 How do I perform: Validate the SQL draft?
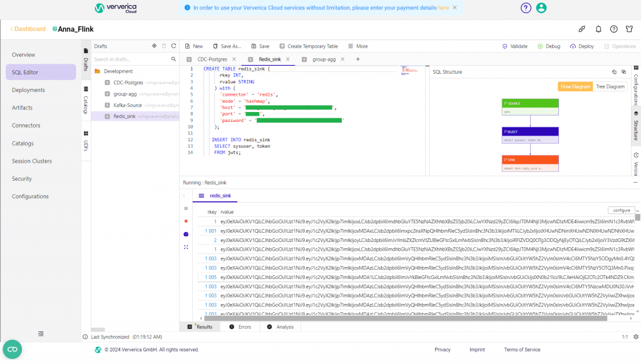(x=515, y=46)
